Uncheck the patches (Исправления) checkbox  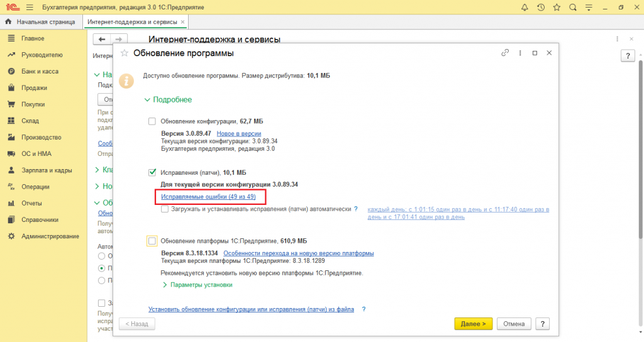[x=152, y=172]
